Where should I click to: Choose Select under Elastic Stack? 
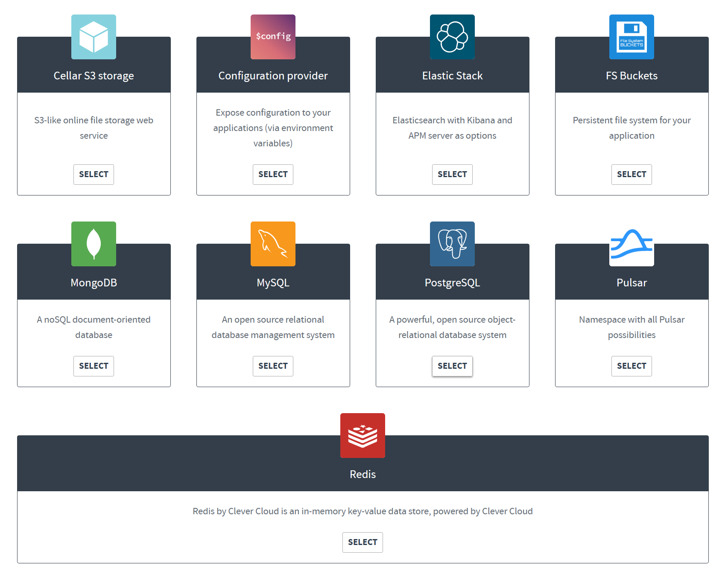(452, 175)
